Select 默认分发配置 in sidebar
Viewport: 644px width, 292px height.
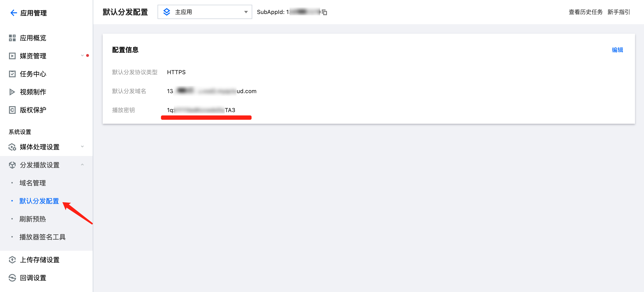point(39,201)
